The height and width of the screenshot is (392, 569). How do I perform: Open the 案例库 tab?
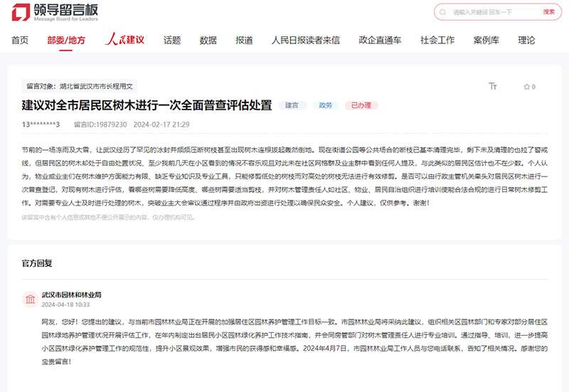point(486,41)
